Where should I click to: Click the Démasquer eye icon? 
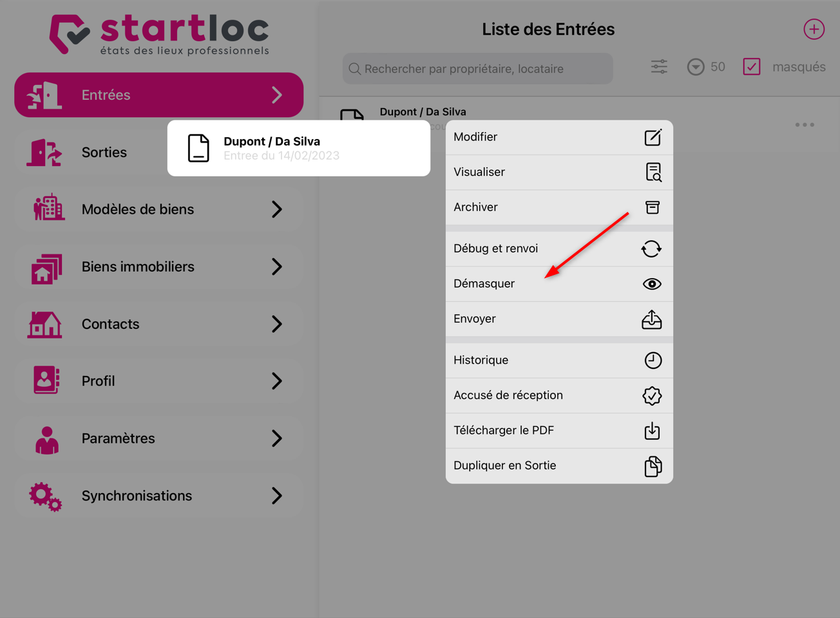click(x=652, y=284)
